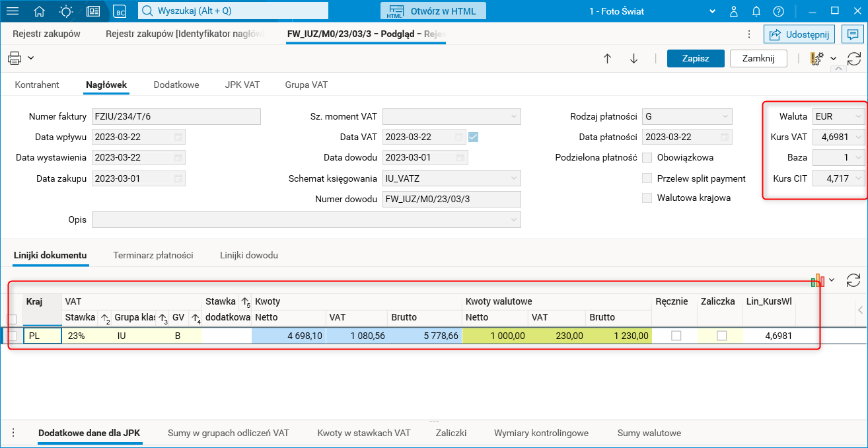This screenshot has width=868, height=448.
Task: Open Sz. moment VAT dropdown
Action: click(x=514, y=117)
